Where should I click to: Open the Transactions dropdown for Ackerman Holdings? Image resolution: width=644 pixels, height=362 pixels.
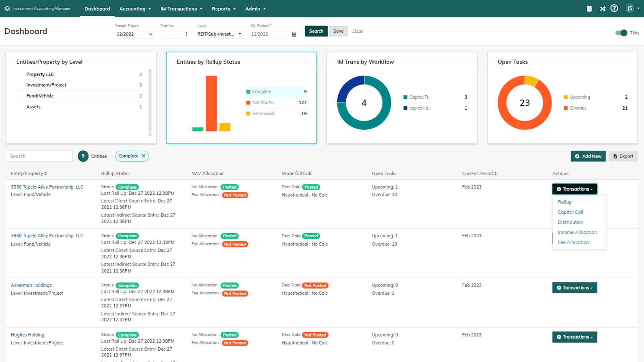[574, 288]
